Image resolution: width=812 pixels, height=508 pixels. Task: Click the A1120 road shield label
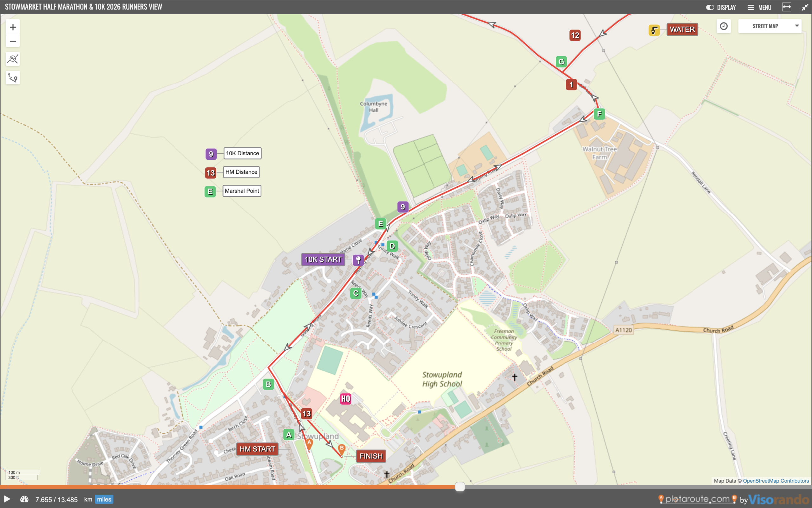[x=623, y=330]
